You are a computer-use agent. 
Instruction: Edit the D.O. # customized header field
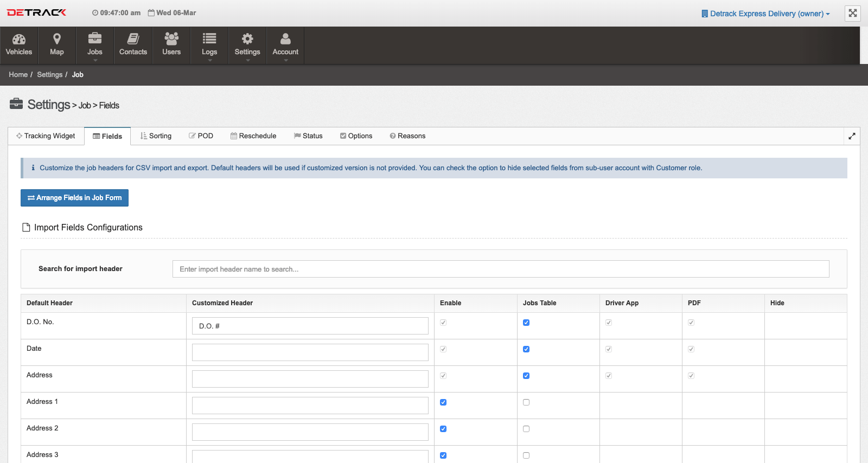click(310, 326)
